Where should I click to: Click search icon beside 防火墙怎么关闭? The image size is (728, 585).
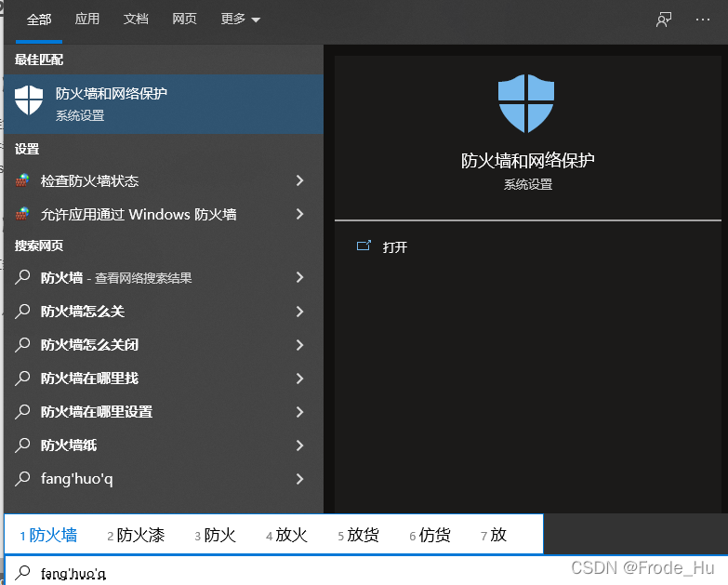pyautogui.click(x=22, y=344)
